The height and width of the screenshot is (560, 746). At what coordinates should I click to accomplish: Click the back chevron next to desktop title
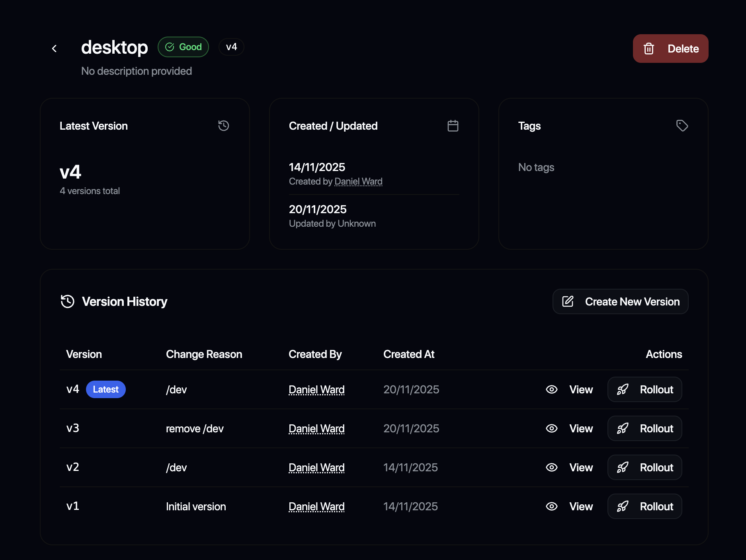point(54,48)
